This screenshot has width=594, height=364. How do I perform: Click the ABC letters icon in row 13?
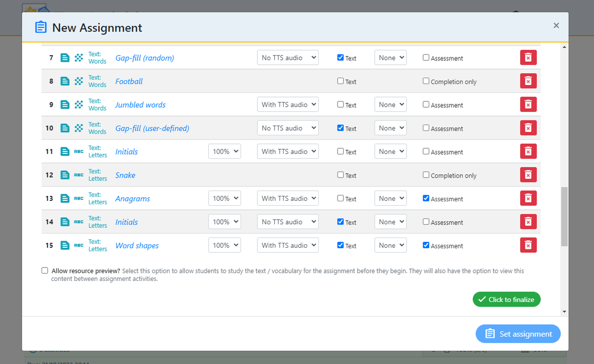[78, 198]
